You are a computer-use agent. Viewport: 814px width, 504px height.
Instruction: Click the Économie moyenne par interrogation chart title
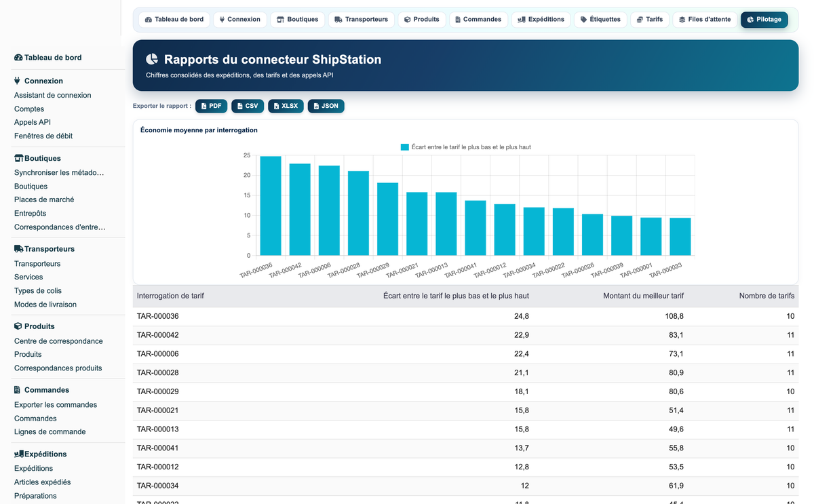click(199, 130)
